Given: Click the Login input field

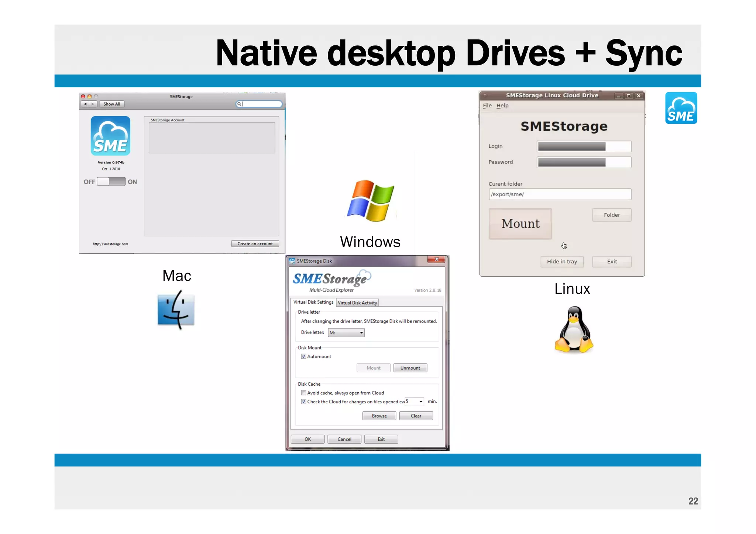Looking at the screenshot, I should (x=584, y=147).
